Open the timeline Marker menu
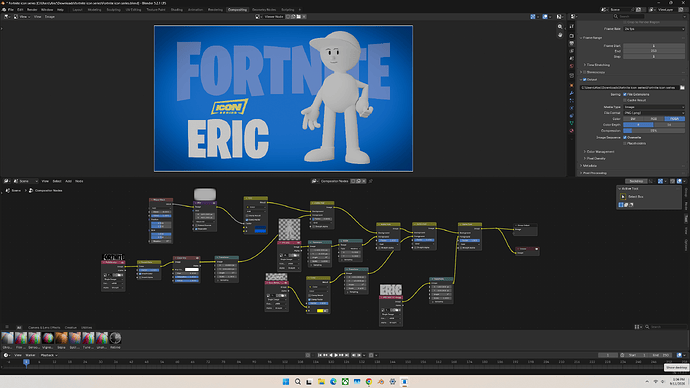690x388 pixels. coord(30,355)
